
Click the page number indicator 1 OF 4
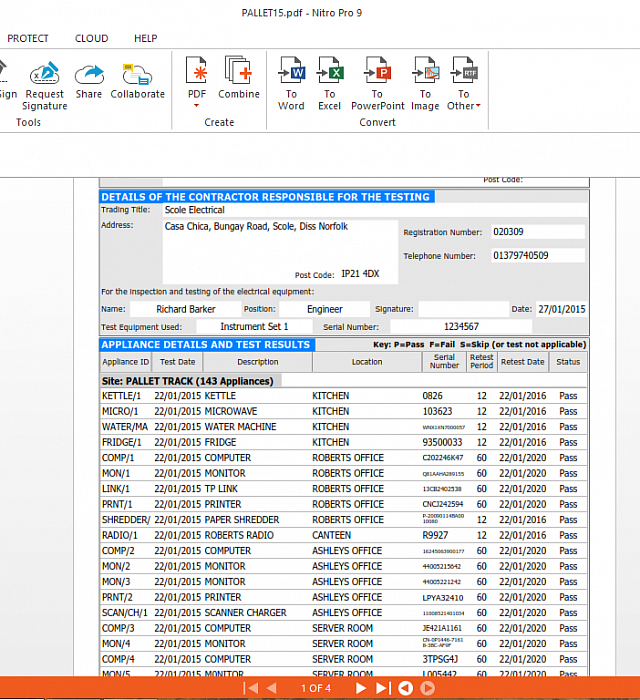[x=315, y=688]
